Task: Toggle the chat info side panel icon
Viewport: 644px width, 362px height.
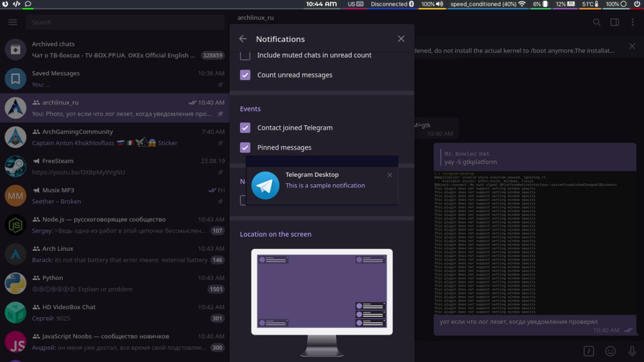Action: pyautogui.click(x=615, y=22)
